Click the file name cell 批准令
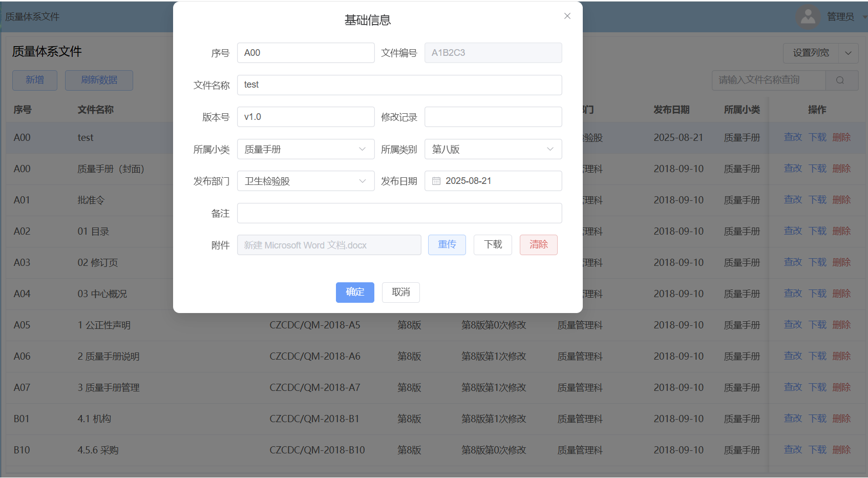 pyautogui.click(x=91, y=200)
